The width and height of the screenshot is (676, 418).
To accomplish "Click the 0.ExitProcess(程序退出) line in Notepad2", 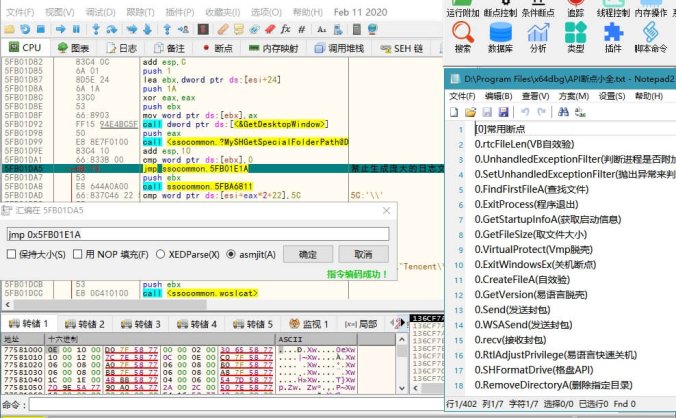I will point(526,204).
